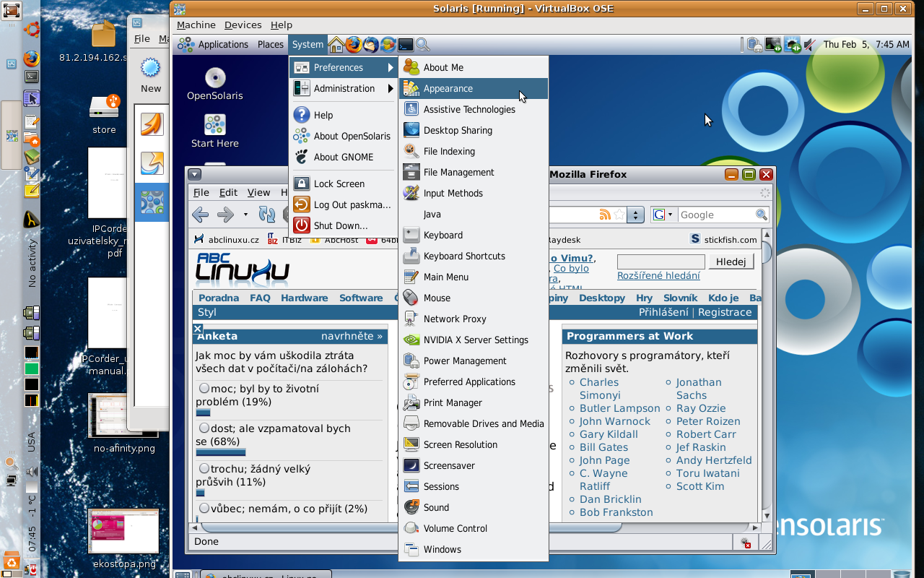Click the Shut Down power icon

[302, 225]
